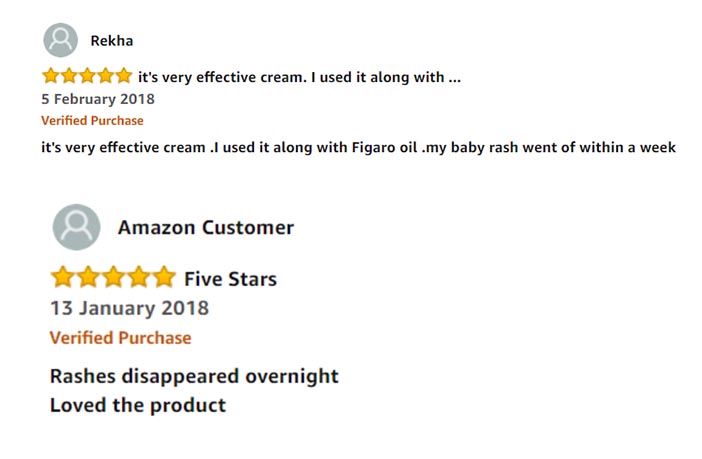Image resolution: width=702 pixels, height=459 pixels.
Task: Open Amazon Customer's profile avatar icon
Action: (77, 227)
